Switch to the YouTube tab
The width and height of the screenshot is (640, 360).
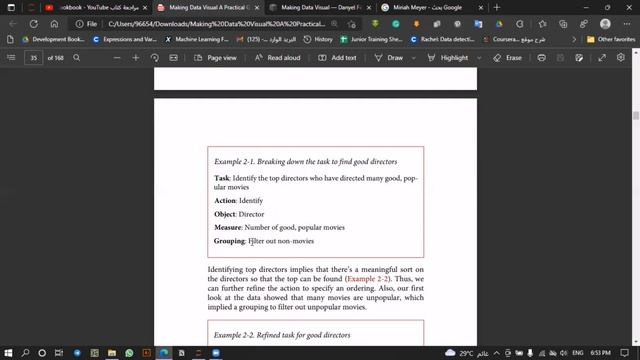click(x=97, y=8)
